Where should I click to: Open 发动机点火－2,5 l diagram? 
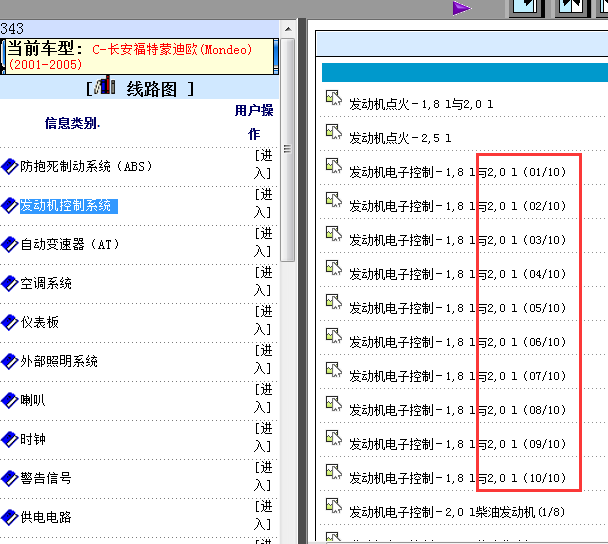(400, 138)
